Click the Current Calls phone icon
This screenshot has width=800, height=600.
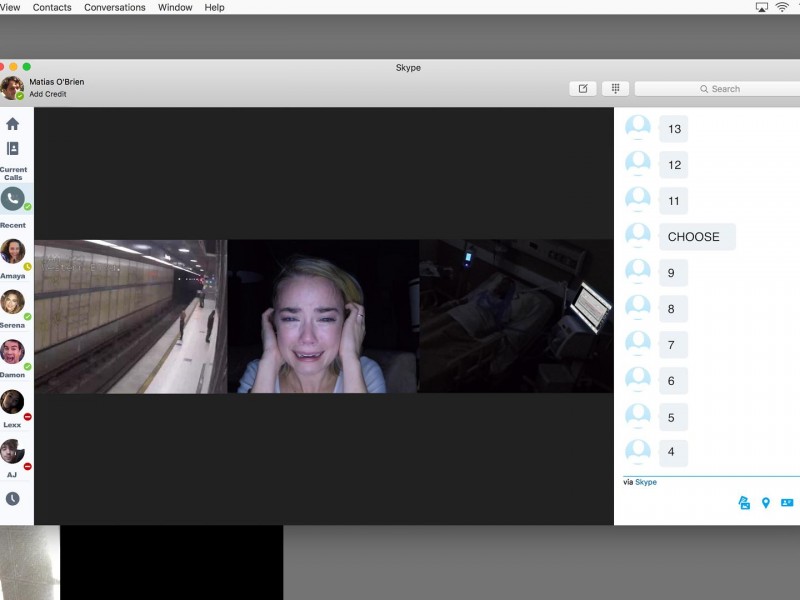[x=13, y=199]
